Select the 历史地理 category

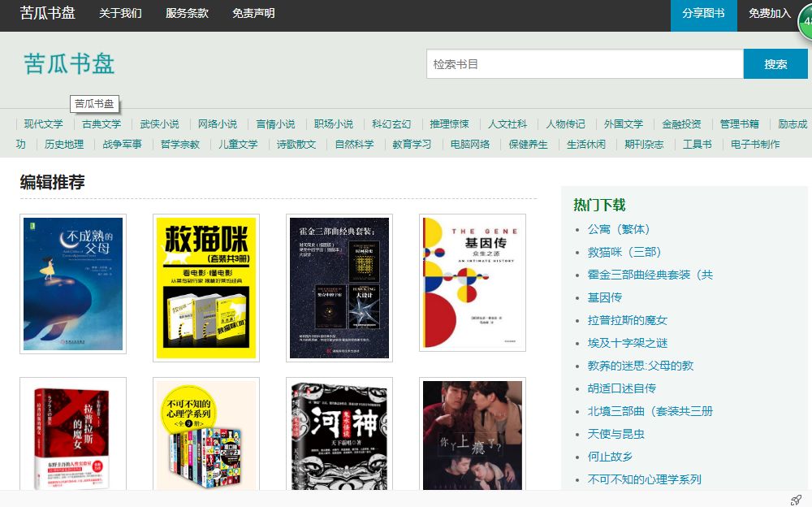tap(64, 144)
